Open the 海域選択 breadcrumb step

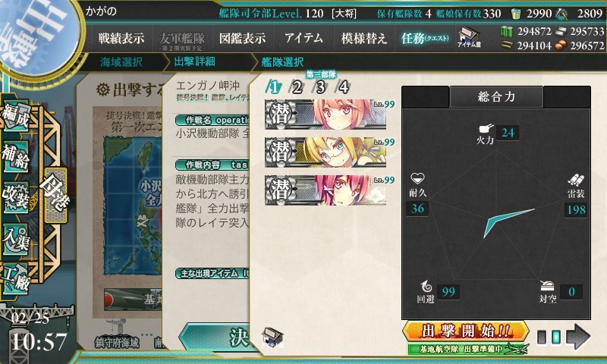coord(121,62)
